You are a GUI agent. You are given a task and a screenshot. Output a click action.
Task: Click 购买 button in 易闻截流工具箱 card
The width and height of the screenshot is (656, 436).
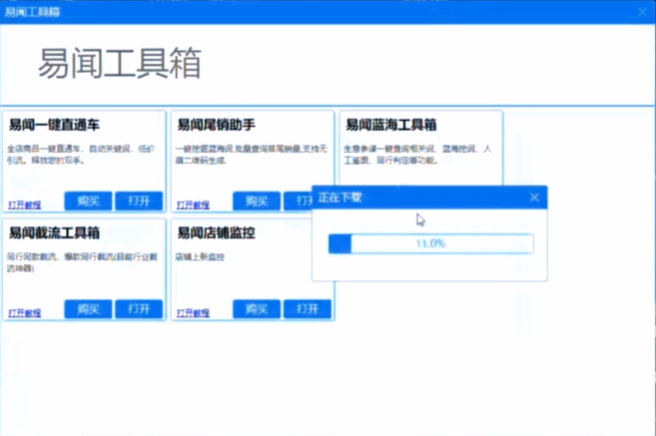coord(88,309)
